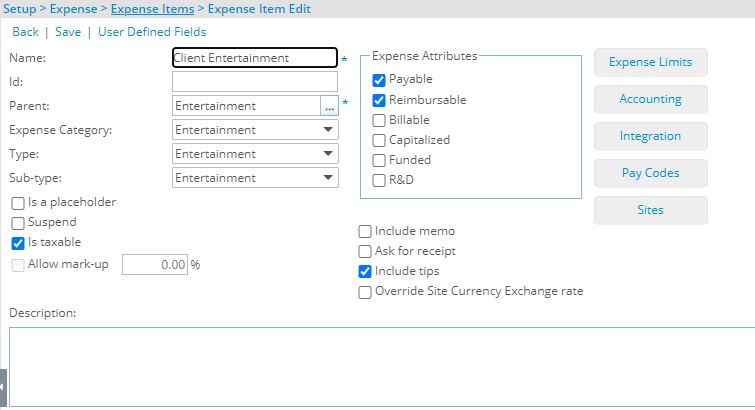This screenshot has height=410, width=755.
Task: Uncheck the Payable checkbox
Action: tap(379, 80)
